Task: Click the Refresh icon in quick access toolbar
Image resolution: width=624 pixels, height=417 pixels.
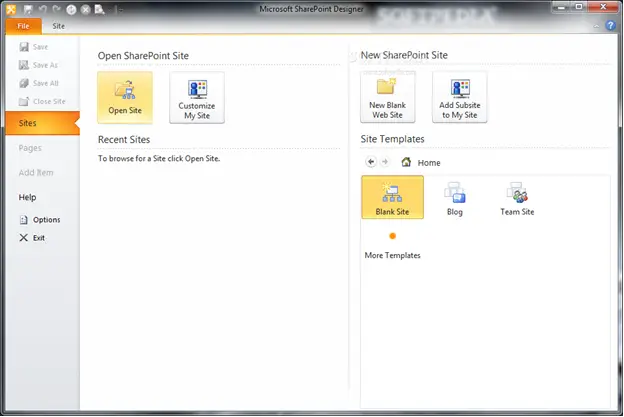Action: point(71,10)
